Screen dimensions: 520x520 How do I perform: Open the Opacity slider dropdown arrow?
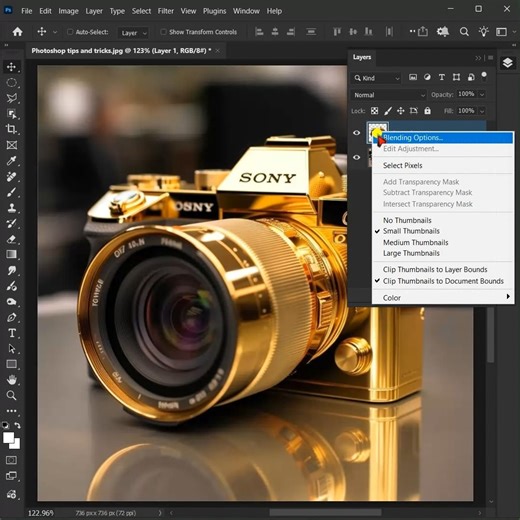(482, 95)
